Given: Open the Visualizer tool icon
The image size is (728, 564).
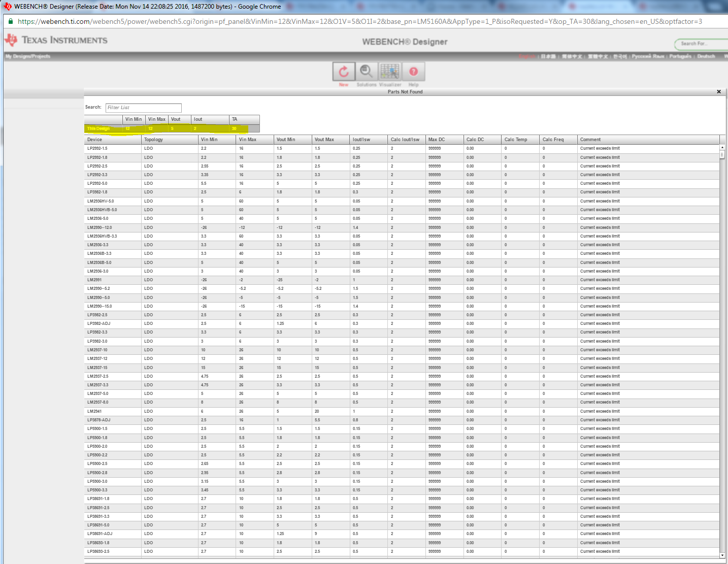Looking at the screenshot, I should click(x=390, y=72).
